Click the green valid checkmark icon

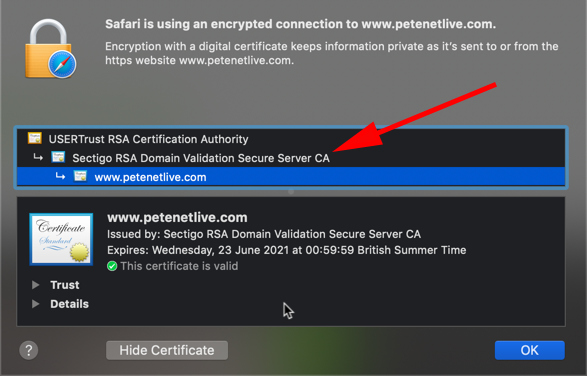pyautogui.click(x=112, y=266)
